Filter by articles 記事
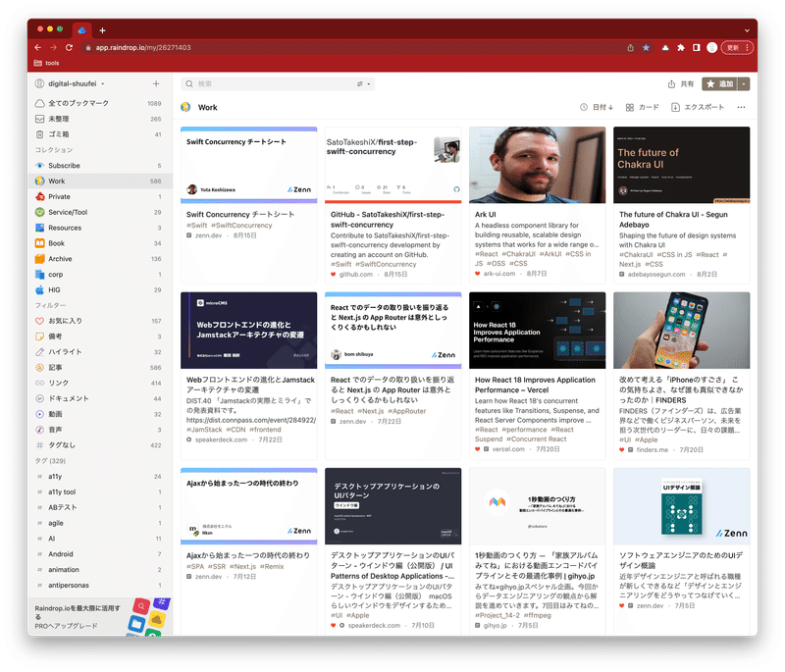The width and height of the screenshot is (785, 672). click(100, 367)
